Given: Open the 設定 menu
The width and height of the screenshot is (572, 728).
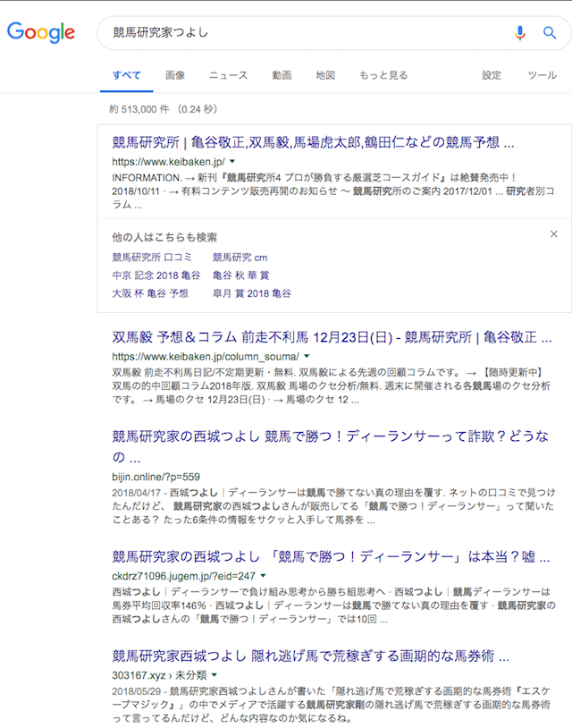Looking at the screenshot, I should coord(492,75).
